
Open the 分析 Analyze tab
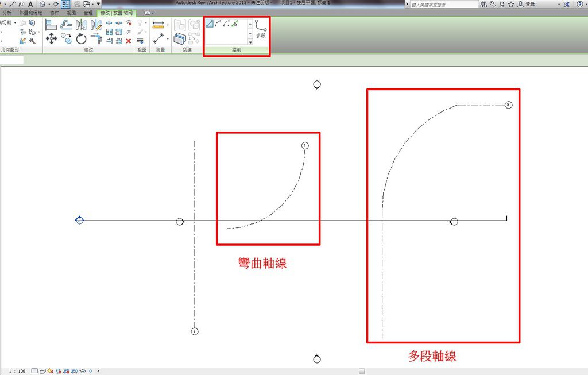(7, 13)
